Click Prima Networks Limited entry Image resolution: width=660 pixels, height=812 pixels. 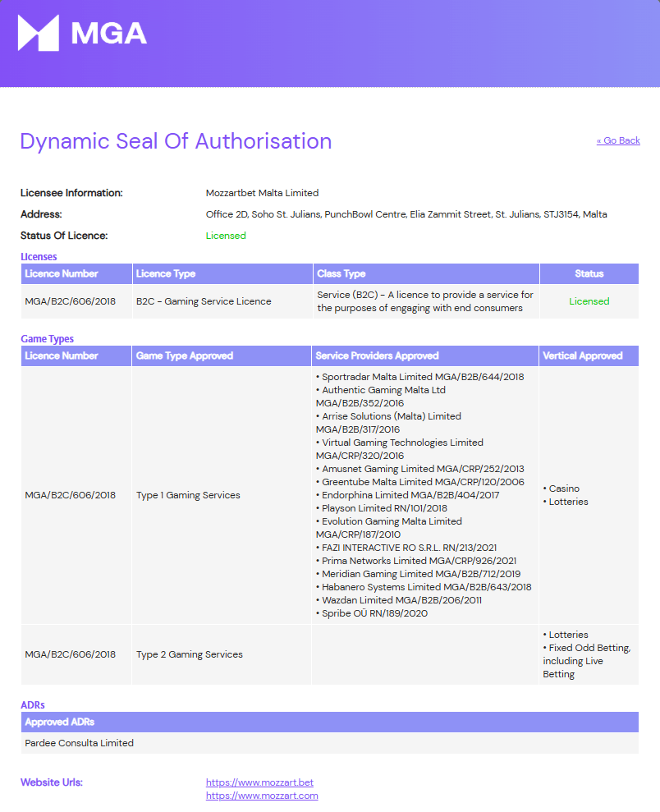click(x=416, y=561)
